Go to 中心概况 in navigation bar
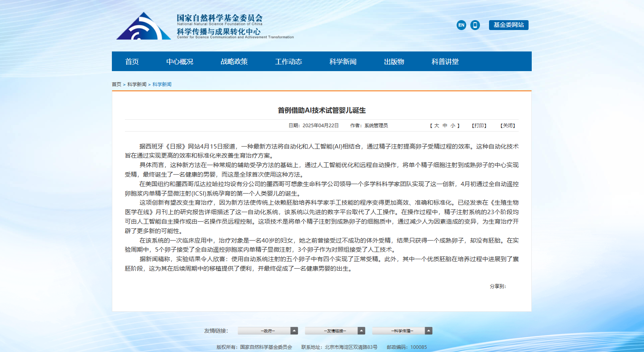Viewport: 644px width, 352px height. (179, 62)
